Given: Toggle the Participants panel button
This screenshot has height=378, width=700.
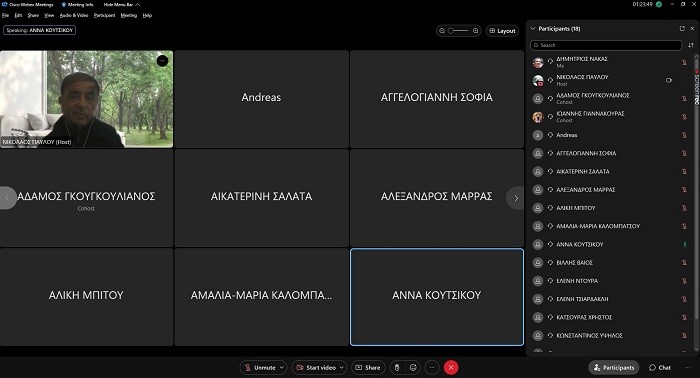Looking at the screenshot, I should (614, 367).
